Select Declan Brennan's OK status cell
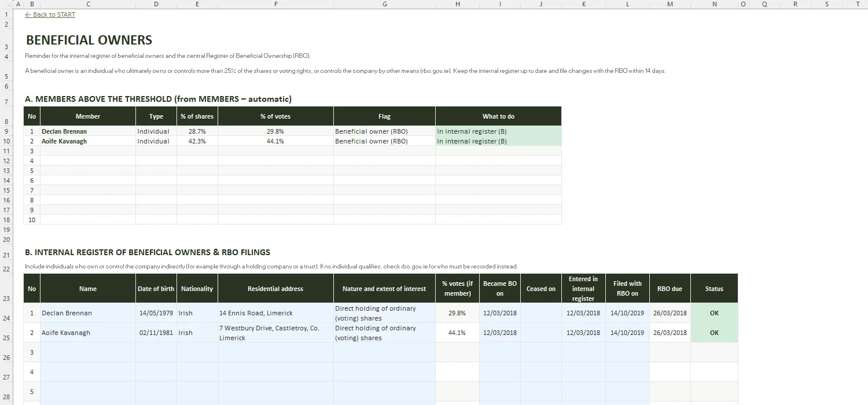This screenshot has width=868, height=405. pyautogui.click(x=714, y=313)
